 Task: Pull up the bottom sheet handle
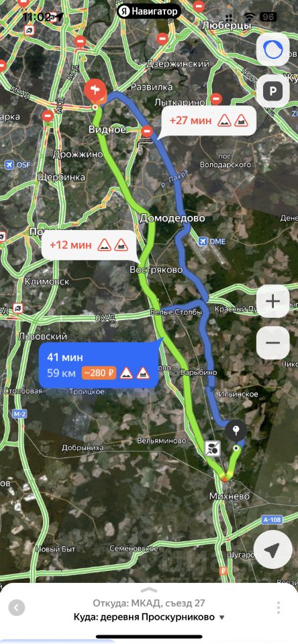pyautogui.click(x=149, y=590)
